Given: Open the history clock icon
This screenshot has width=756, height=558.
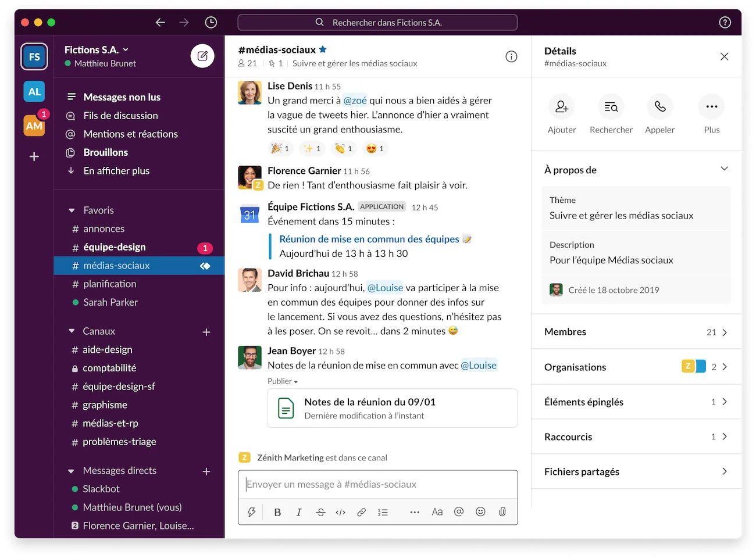Looking at the screenshot, I should coord(211,22).
